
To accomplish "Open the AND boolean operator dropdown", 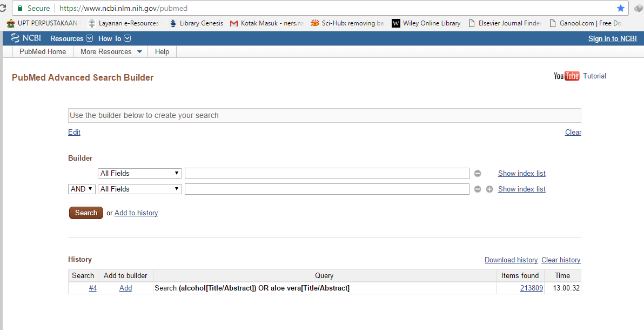I will click(x=82, y=189).
